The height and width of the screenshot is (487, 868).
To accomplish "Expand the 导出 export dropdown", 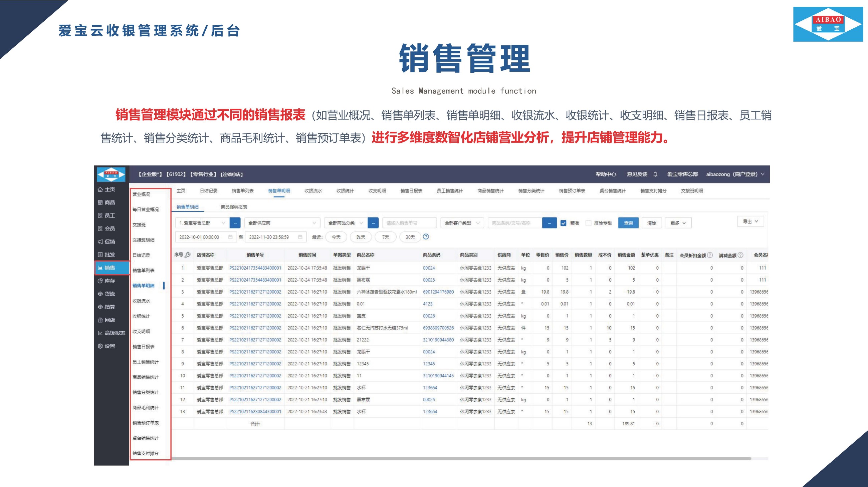I will [750, 221].
